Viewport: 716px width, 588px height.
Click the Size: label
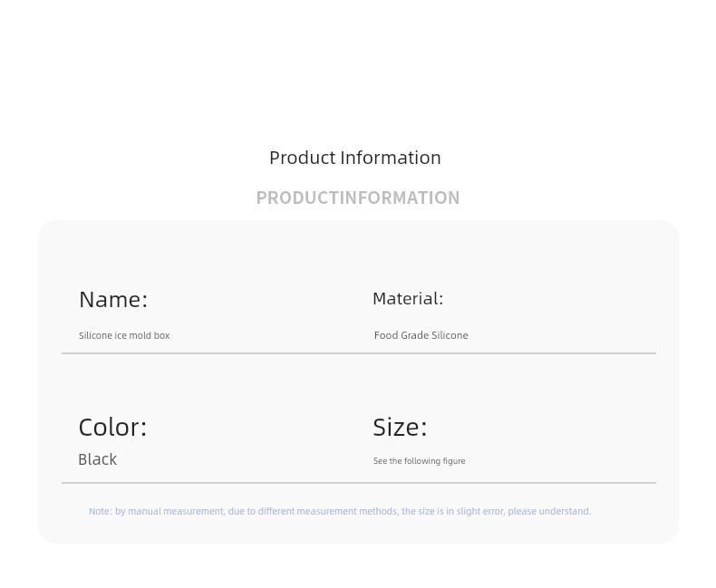click(400, 428)
